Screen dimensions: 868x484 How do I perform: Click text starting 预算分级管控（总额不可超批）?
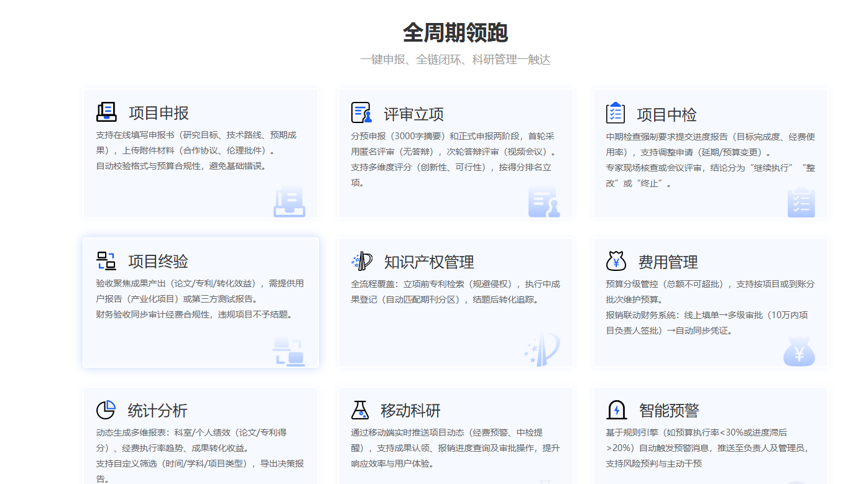(x=710, y=291)
